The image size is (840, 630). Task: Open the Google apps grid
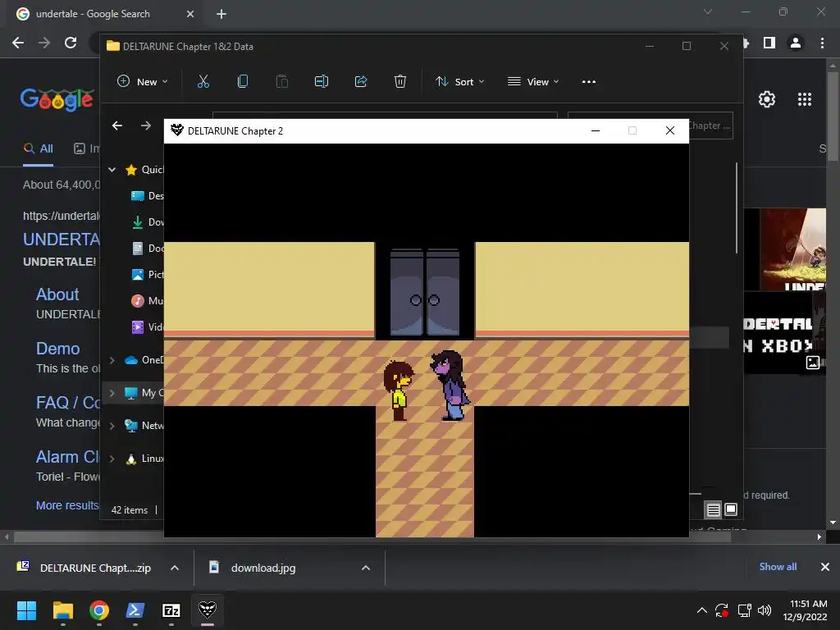[x=805, y=99]
